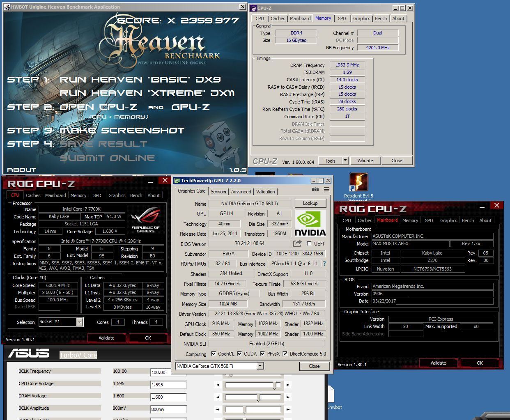
Task: Open the Socket #1 selection dropdown
Action: click(x=79, y=322)
